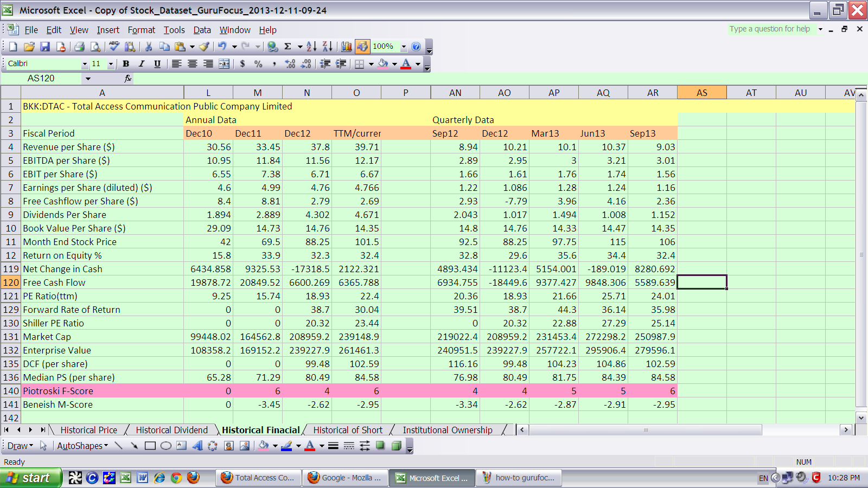Open the Data menu
The height and width of the screenshot is (488, 868).
tap(202, 30)
